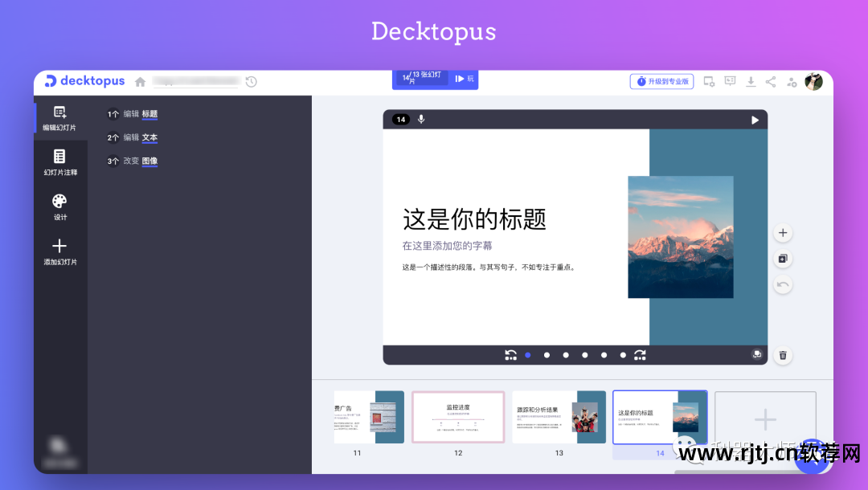Click subtitle 在这里添加您的字幕
This screenshot has width=868, height=490.
pos(448,246)
